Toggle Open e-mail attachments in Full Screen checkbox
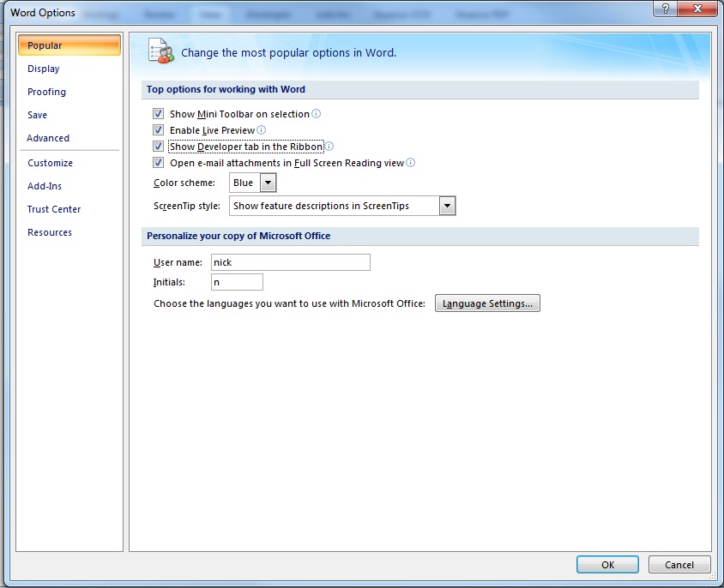Screen dimensions: 724x588 (158, 163)
